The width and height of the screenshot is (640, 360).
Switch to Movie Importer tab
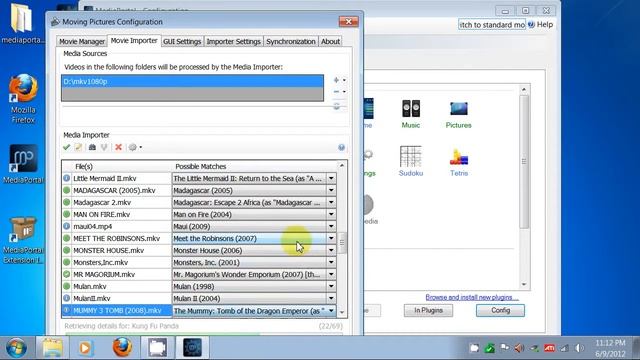[x=134, y=40]
